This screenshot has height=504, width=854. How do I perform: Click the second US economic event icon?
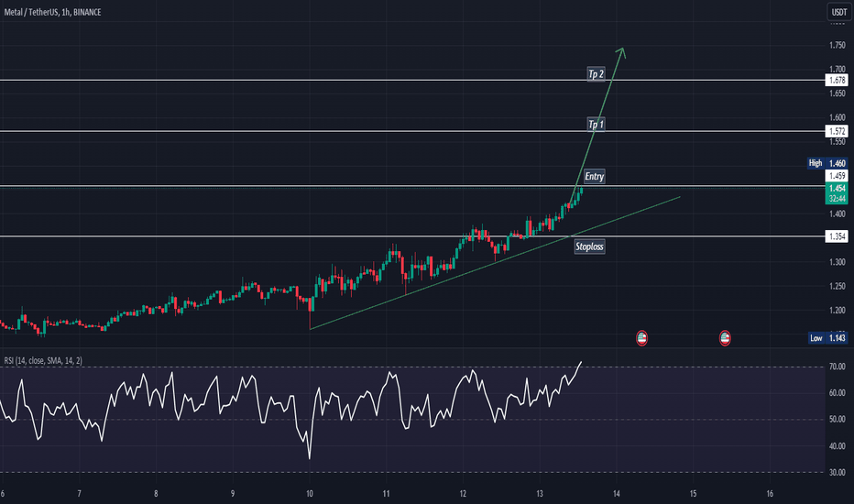pyautogui.click(x=725, y=338)
